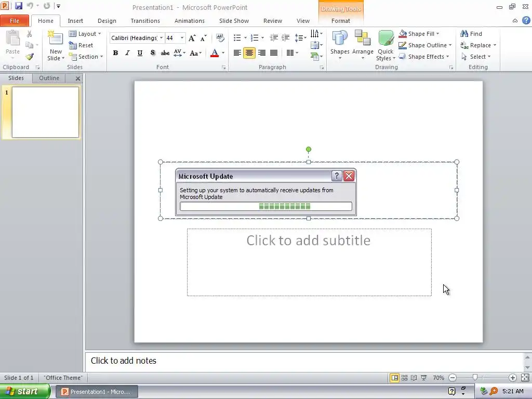The height and width of the screenshot is (399, 532).
Task: Switch to Slide Sorter view
Action: click(404, 378)
